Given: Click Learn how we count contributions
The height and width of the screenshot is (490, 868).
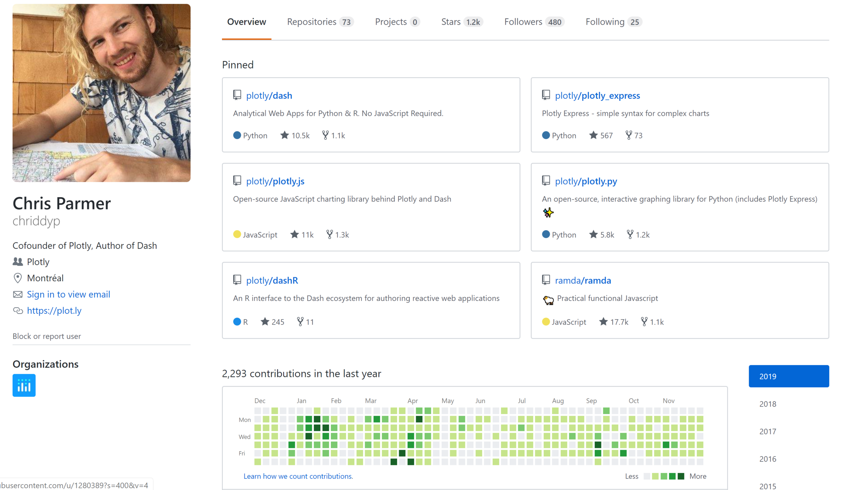Looking at the screenshot, I should click(298, 476).
